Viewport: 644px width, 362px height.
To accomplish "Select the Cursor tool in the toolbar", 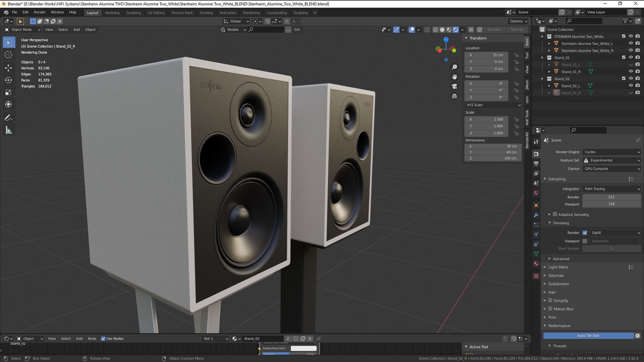I will [x=8, y=55].
